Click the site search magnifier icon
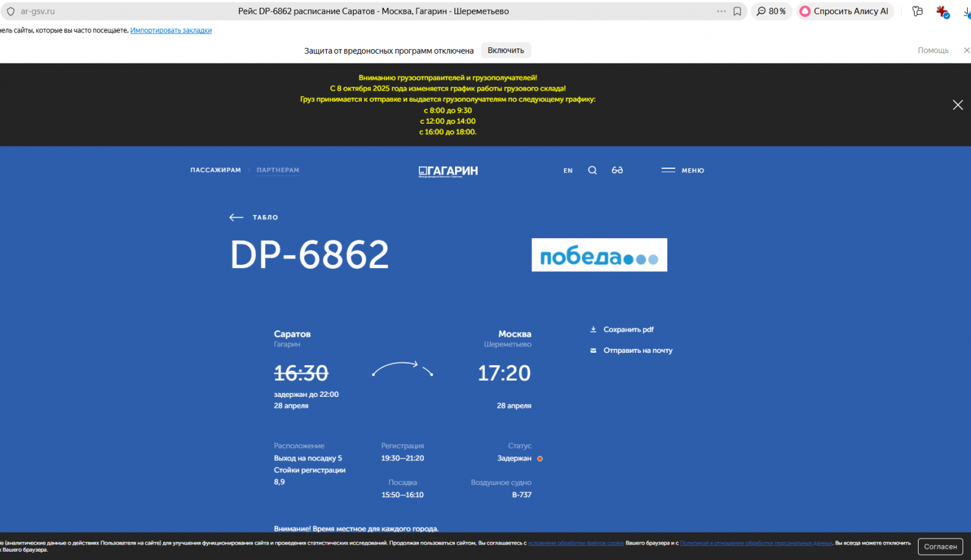Viewport: 971px width, 560px height. [x=592, y=170]
